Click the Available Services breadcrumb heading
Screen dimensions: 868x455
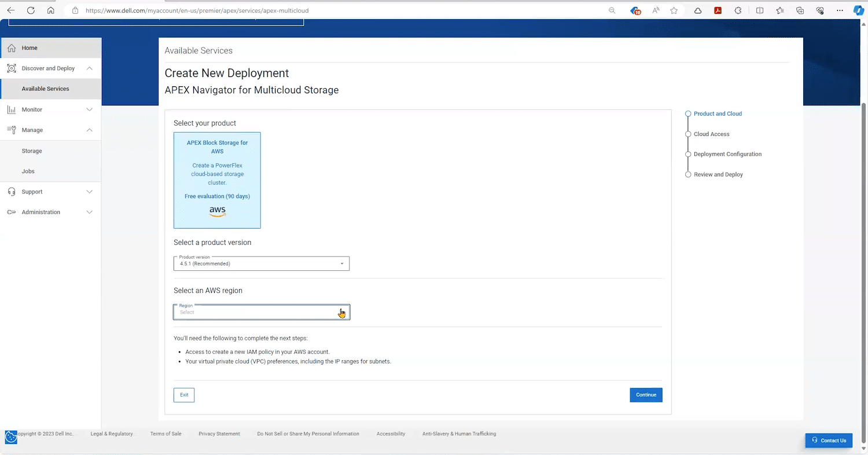coord(198,50)
